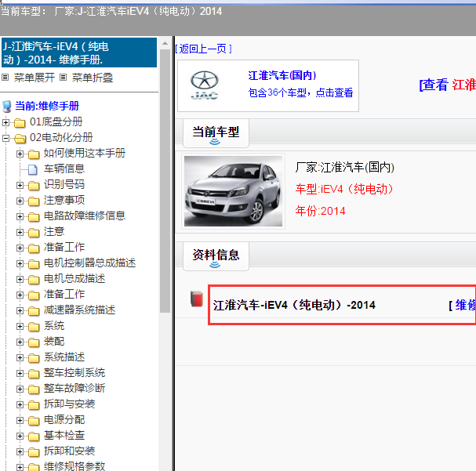Click the 江淮汽车-iEV4（纯电动）-2014 title
Screen dimensions: 476x471
click(294, 305)
